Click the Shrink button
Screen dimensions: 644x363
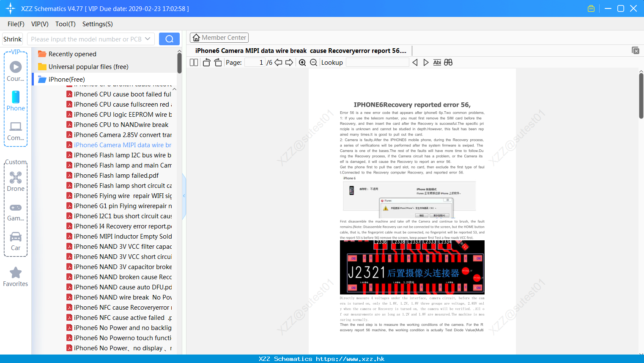tap(12, 39)
